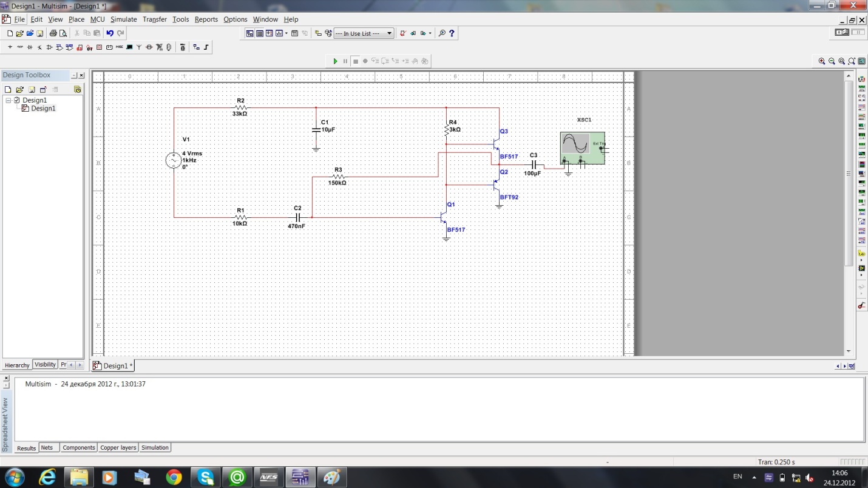Place a source component from toolbar
The height and width of the screenshot is (488, 868).
10,47
